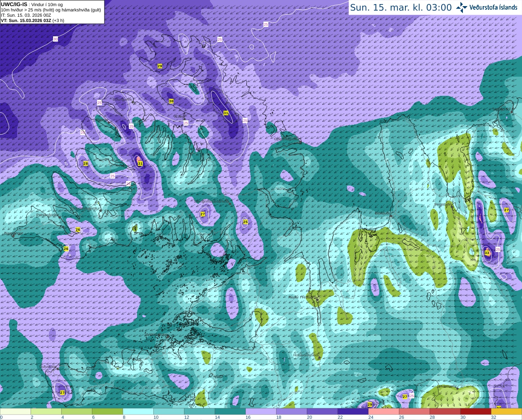Click the lavender 16–18 legend swatch
Viewport: 522px width, 420px height.
(261, 411)
